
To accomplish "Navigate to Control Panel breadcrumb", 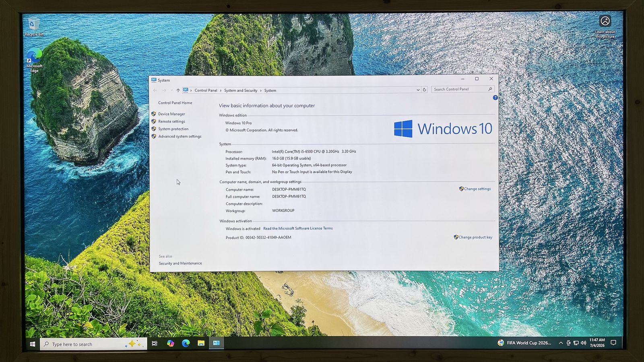I will [206, 90].
